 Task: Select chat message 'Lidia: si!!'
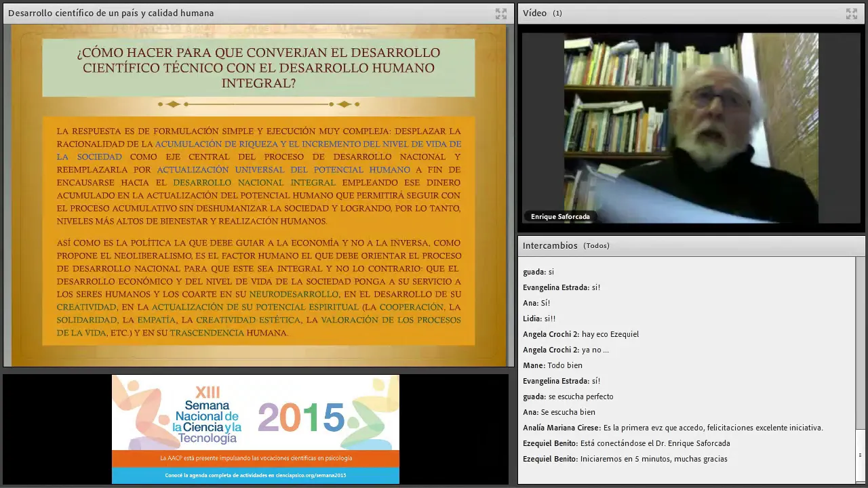[539, 319]
